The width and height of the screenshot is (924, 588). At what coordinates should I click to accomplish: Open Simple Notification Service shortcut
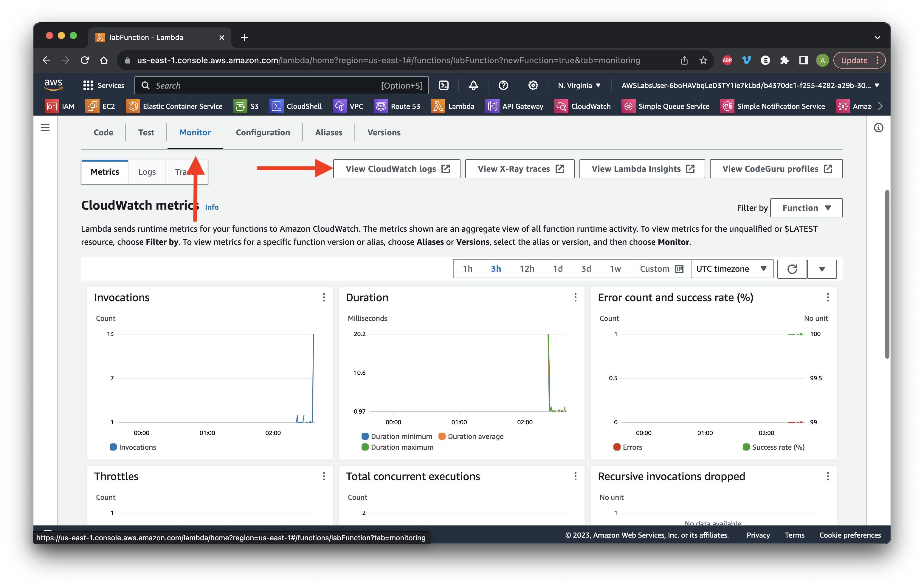(773, 106)
